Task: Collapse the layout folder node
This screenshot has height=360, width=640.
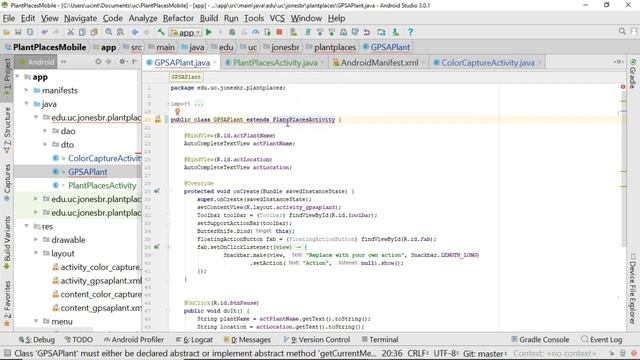Action: [36, 253]
